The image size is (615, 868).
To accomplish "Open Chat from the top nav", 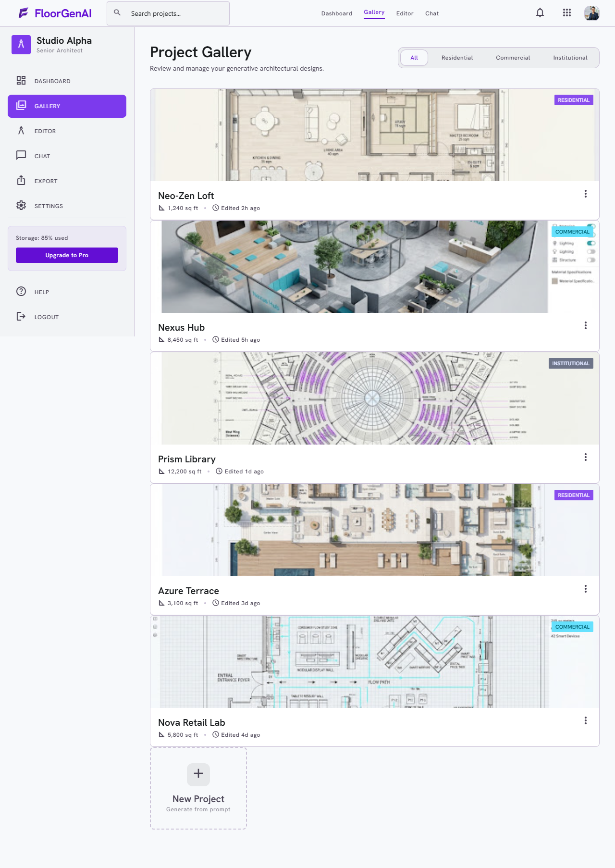I will click(x=431, y=13).
